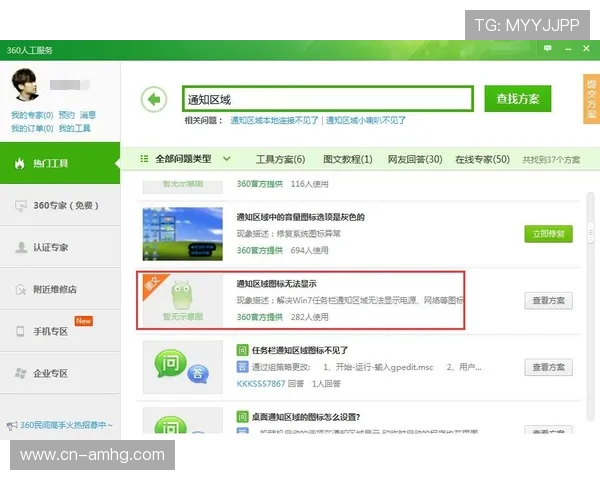
Task: Click the title 通知区域图标无法显示
Action: (276, 284)
